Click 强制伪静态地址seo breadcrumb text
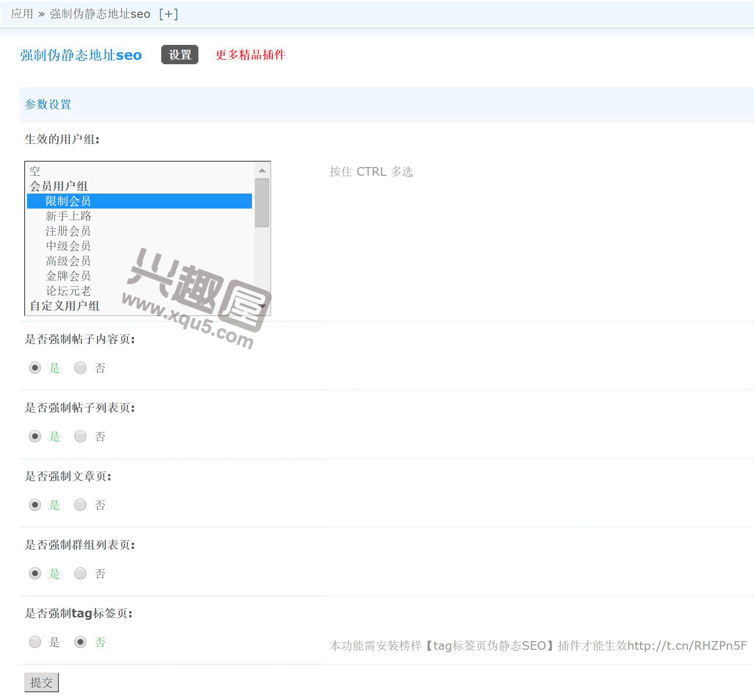754x700 pixels. [100, 14]
